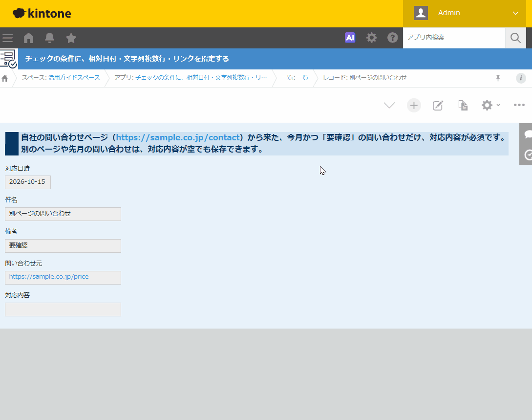The width and height of the screenshot is (532, 420).
Task: Duplicate the record using the copy icon
Action: 463,105
